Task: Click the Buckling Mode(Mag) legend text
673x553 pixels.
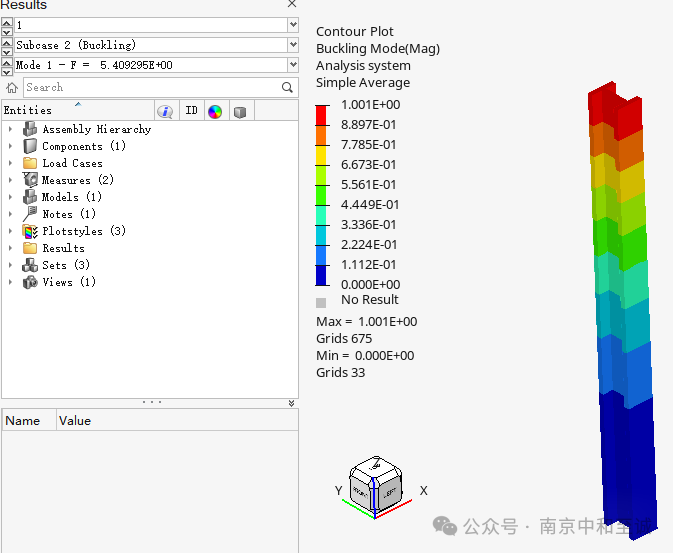Action: tap(378, 49)
